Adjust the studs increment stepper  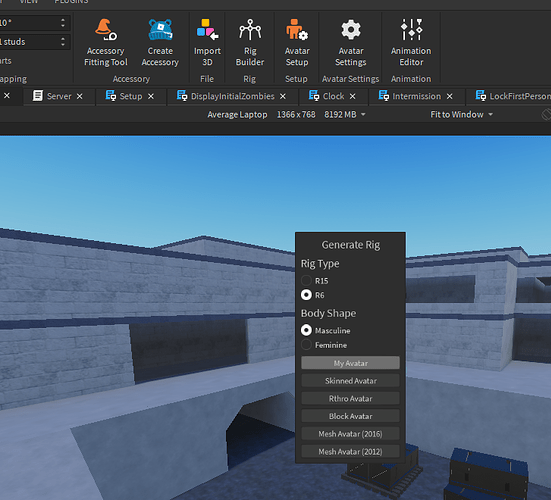click(63, 42)
